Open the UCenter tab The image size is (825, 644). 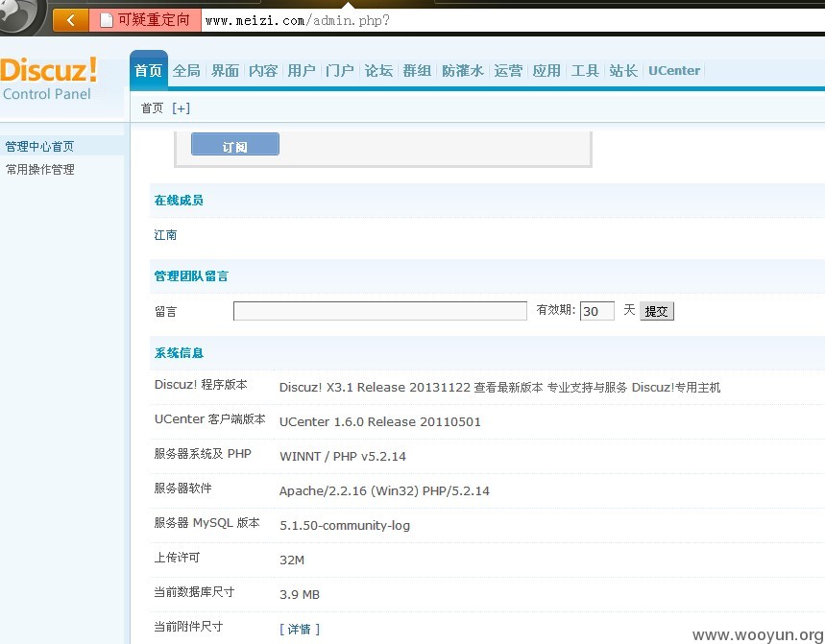pos(674,70)
